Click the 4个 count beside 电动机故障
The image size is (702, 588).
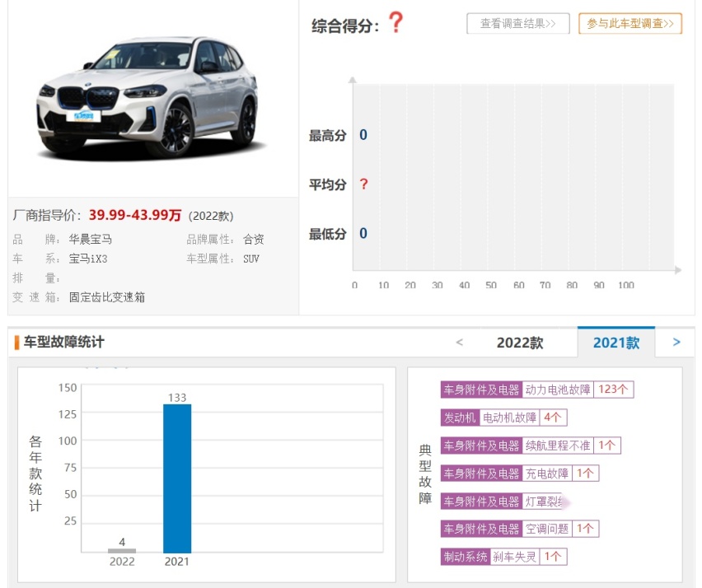553,418
